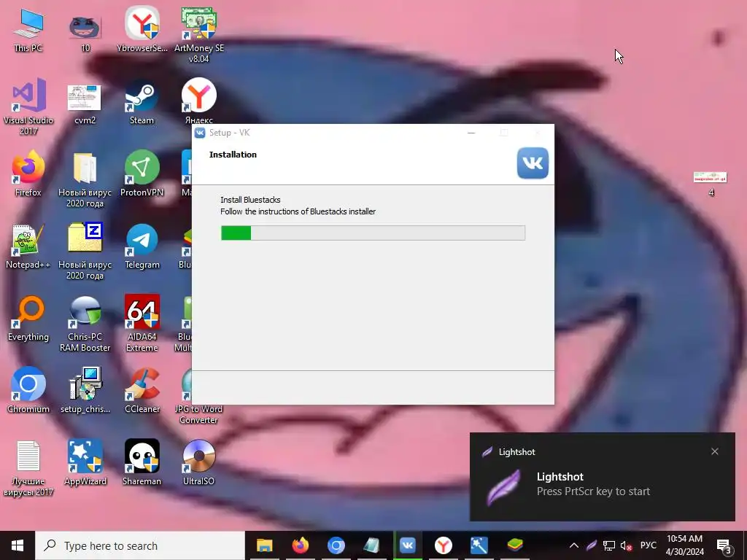Open the clock showing 10:54 AM

(684, 545)
